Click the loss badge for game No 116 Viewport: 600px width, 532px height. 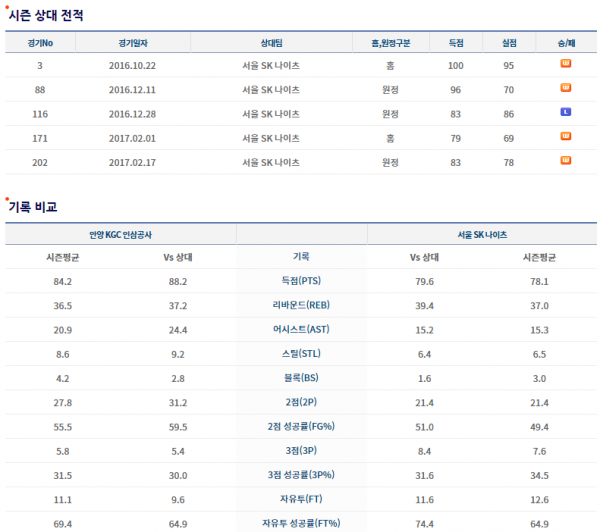point(566,112)
